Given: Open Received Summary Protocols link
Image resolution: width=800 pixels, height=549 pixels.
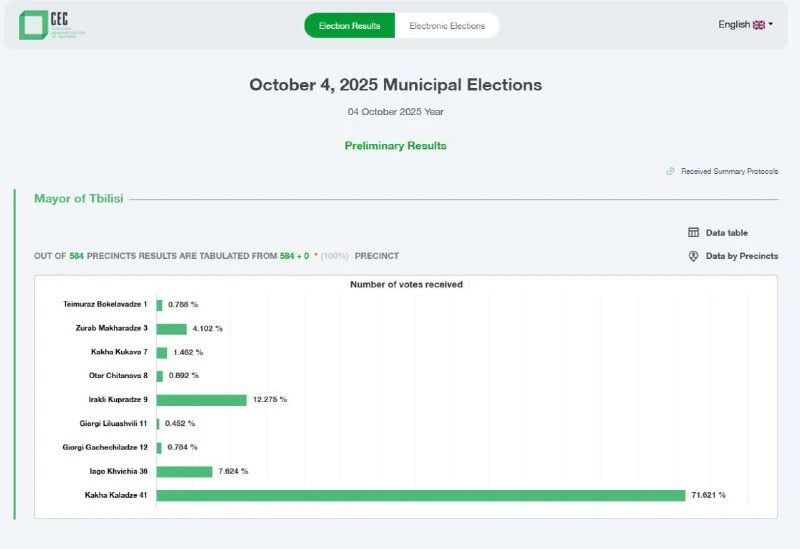Looking at the screenshot, I should pos(729,171).
